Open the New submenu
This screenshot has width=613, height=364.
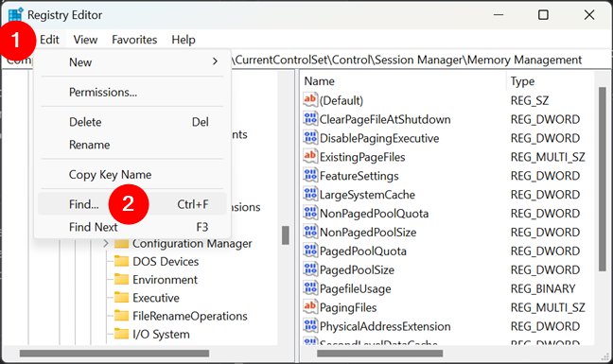[132, 62]
